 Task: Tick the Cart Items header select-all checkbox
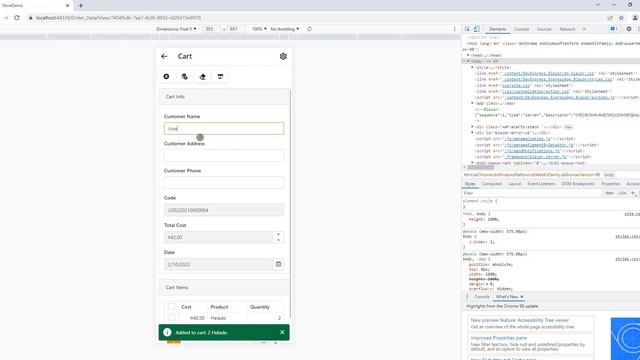pos(171,307)
